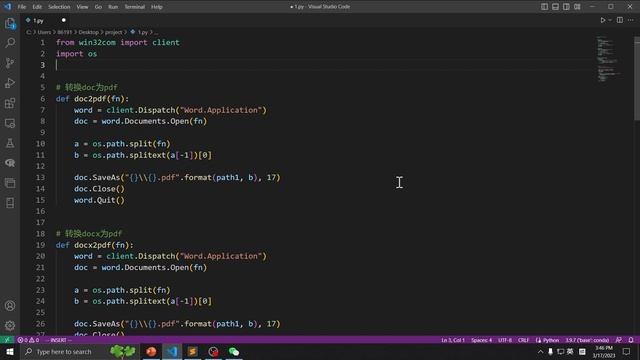
Task: Open the errors and warnings count in status bar
Action: pos(28,340)
